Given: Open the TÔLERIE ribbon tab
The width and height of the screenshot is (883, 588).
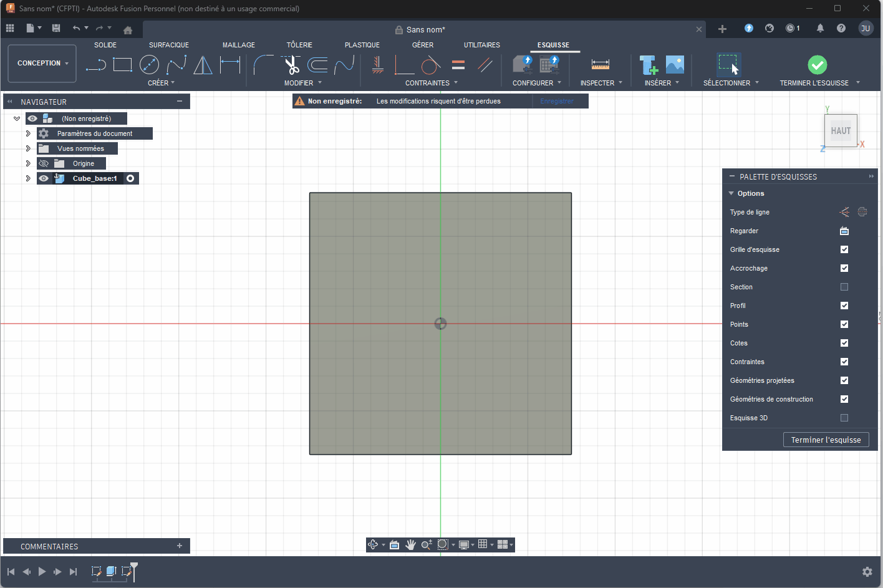Looking at the screenshot, I should tap(299, 44).
